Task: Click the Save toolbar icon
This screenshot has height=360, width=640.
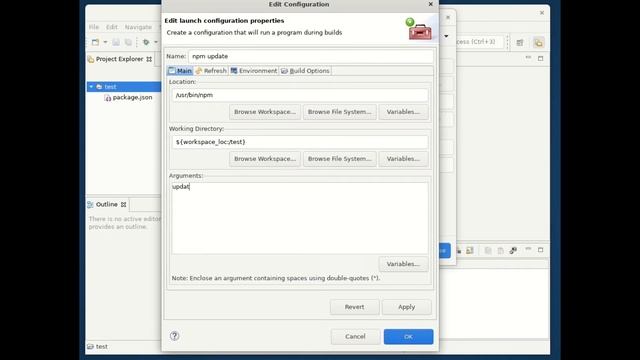Action: (116, 42)
